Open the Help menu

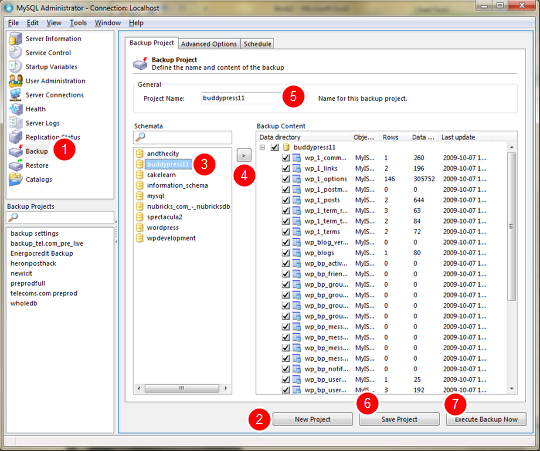tap(136, 23)
